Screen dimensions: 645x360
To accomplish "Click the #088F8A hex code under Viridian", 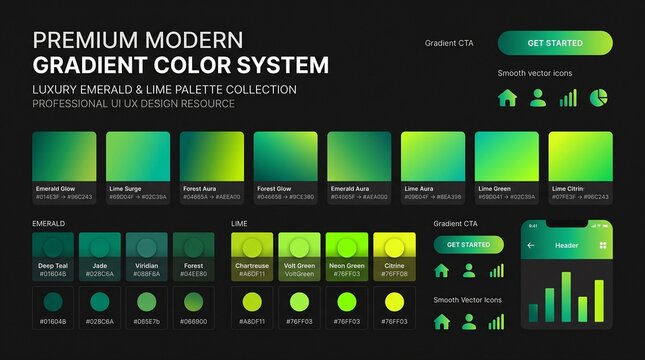I will click(146, 274).
